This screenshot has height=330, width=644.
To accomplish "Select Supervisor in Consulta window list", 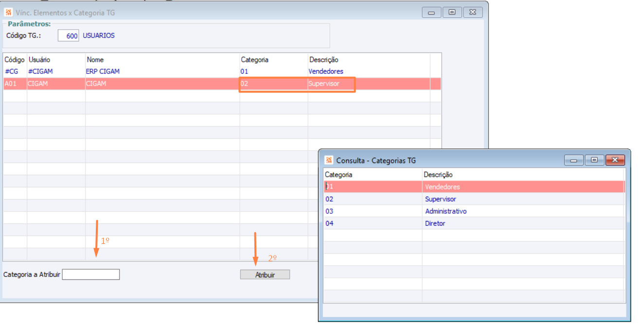I will pos(441,199).
